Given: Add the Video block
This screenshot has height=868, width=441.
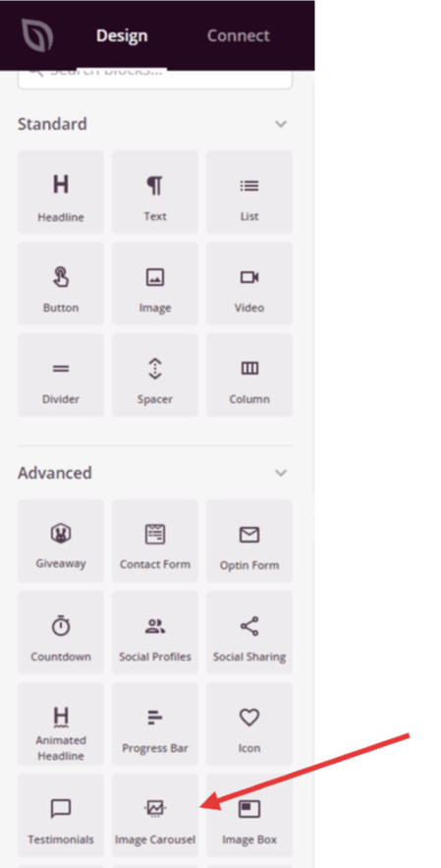Looking at the screenshot, I should [x=249, y=283].
